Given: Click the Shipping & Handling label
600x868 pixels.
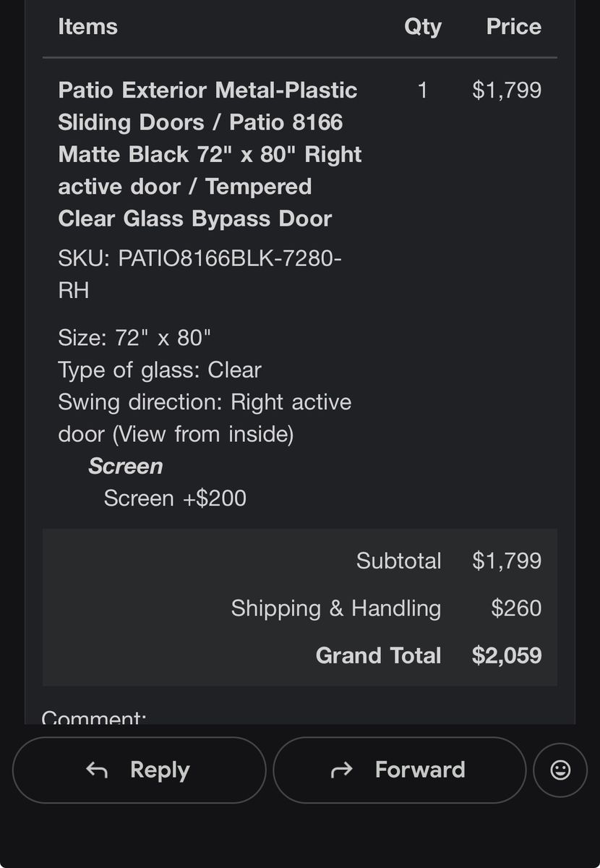Looking at the screenshot, I should coord(335,608).
